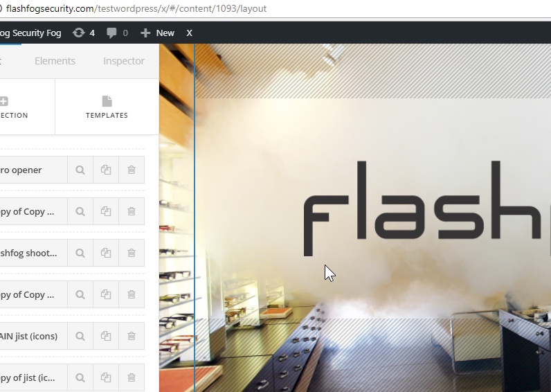Inspect the 'AIN jist (icons)' section
The height and width of the screenshot is (392, 551).
coord(80,336)
